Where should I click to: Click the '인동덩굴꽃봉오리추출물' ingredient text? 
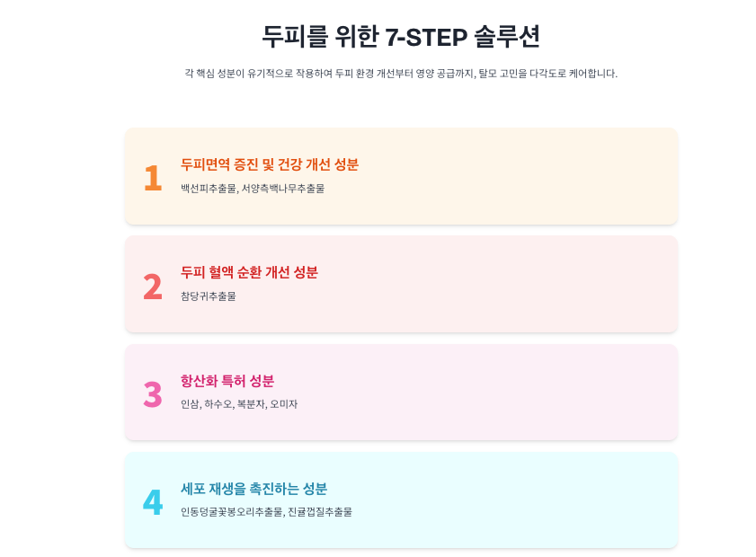(231, 512)
